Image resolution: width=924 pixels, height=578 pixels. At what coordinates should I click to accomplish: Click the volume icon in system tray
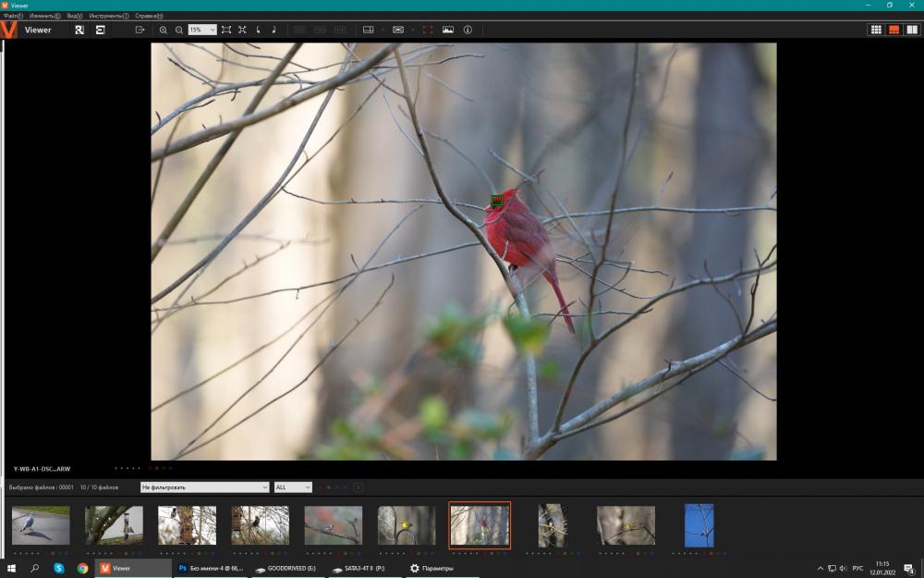click(844, 569)
